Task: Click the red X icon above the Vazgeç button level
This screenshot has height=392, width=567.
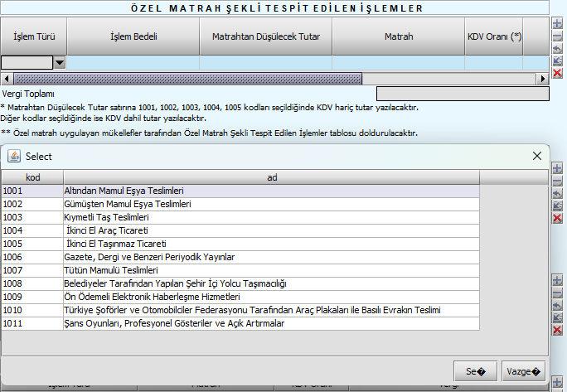Action: click(x=557, y=330)
